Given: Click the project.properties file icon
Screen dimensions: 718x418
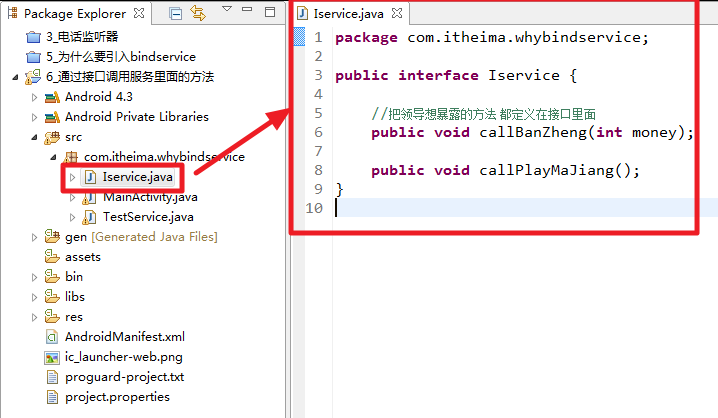Looking at the screenshot, I should click(52, 397).
